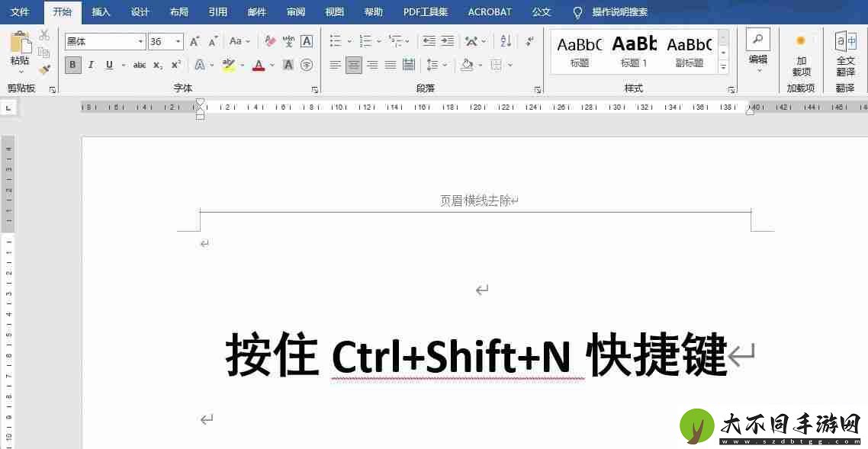868x449 pixels.
Task: Launch full-text translate (全文翻译)
Action: pos(845,53)
